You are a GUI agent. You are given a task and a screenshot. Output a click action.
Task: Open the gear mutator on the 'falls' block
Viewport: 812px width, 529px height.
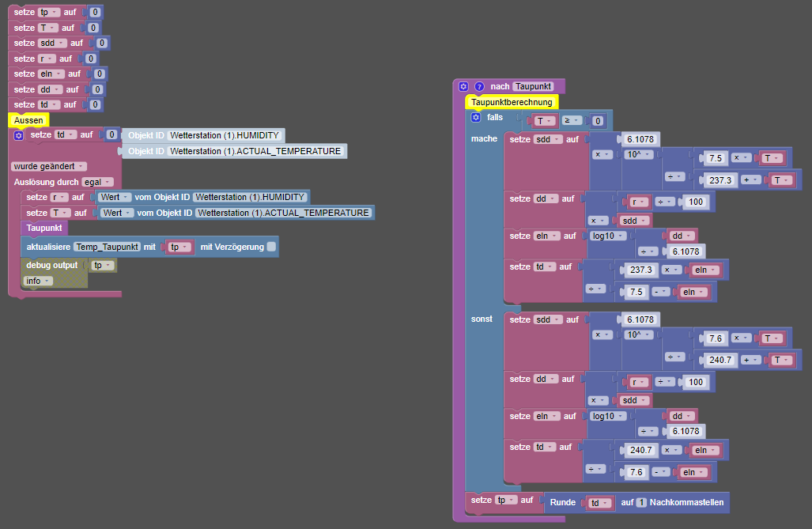[476, 118]
